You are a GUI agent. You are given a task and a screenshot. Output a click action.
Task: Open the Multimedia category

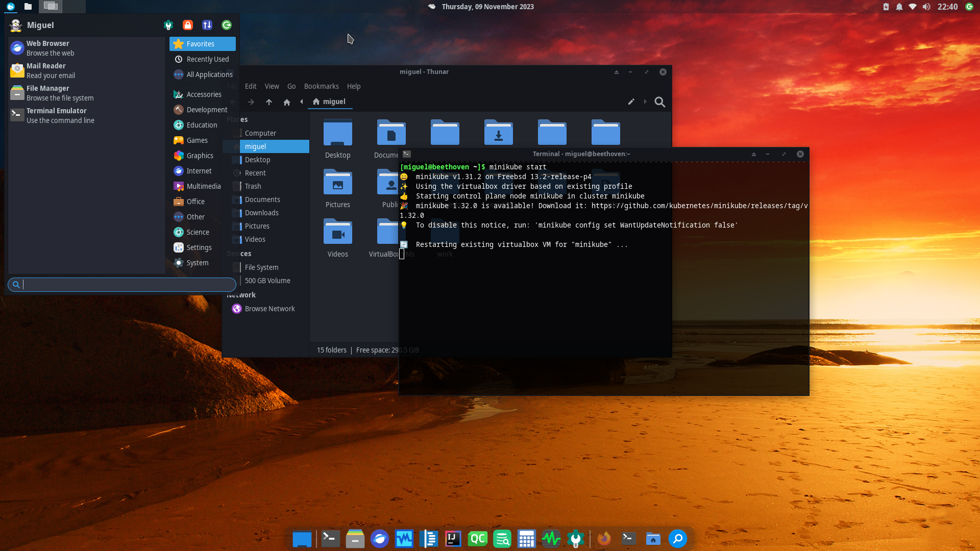coord(203,186)
